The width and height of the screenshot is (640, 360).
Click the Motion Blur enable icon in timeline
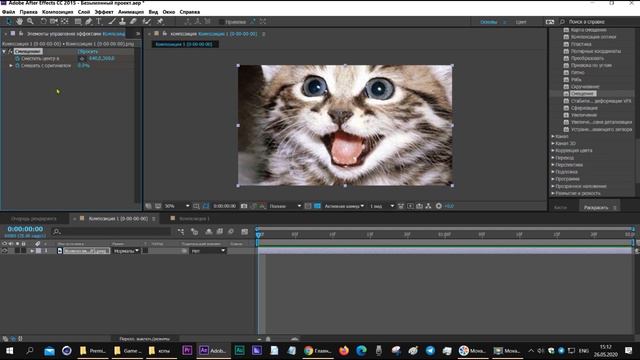pos(231,232)
